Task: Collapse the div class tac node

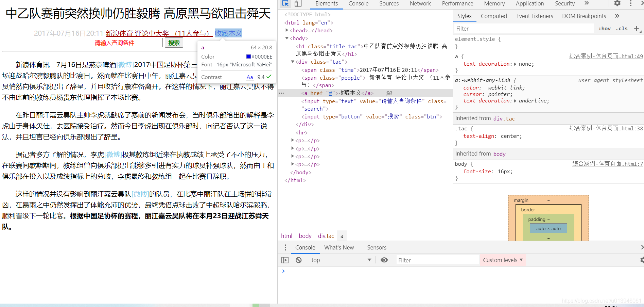Action: 293,62
